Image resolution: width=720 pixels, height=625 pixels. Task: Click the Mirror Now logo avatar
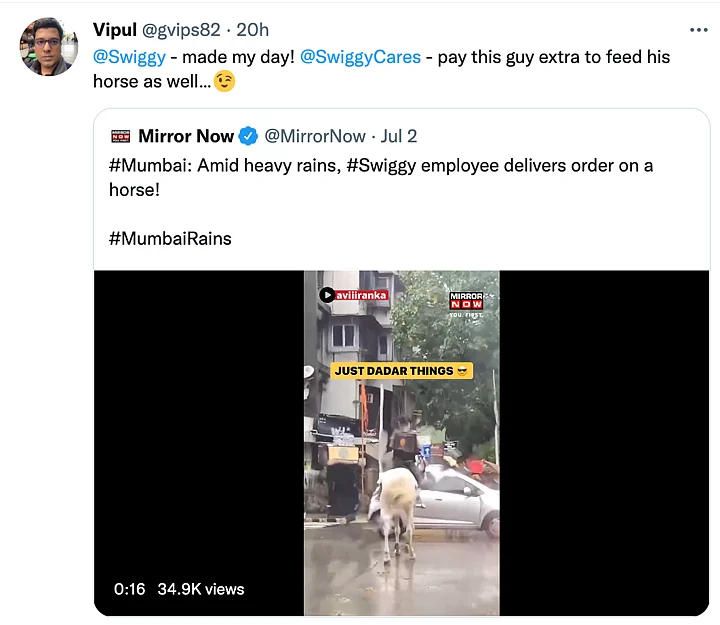click(120, 136)
